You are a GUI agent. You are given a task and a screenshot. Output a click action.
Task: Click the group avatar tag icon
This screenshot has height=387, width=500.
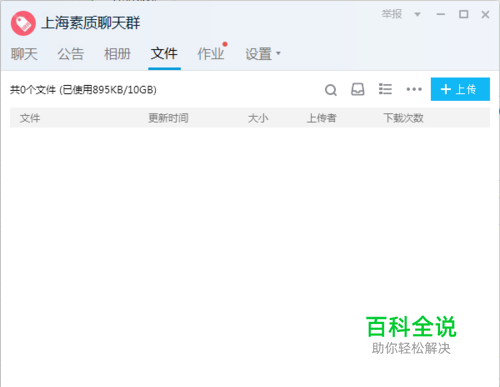tap(23, 23)
